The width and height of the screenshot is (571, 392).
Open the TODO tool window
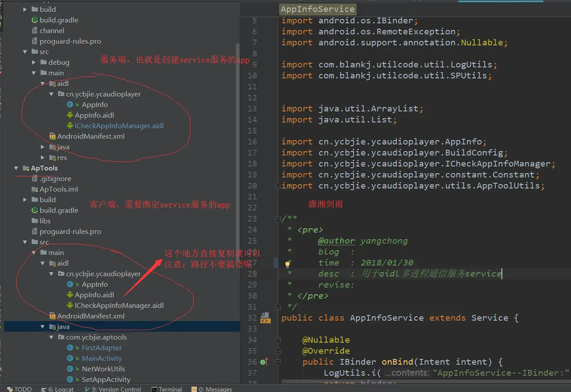click(x=19, y=389)
